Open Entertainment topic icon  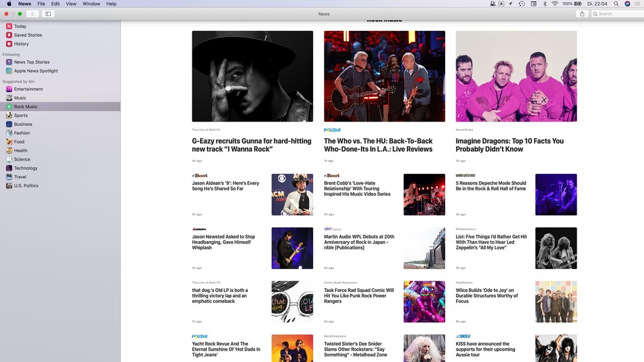click(9, 89)
